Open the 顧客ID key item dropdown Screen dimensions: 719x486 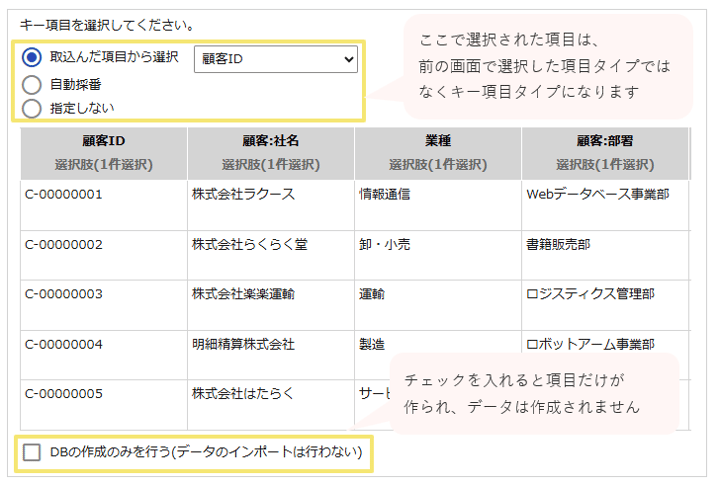click(276, 59)
